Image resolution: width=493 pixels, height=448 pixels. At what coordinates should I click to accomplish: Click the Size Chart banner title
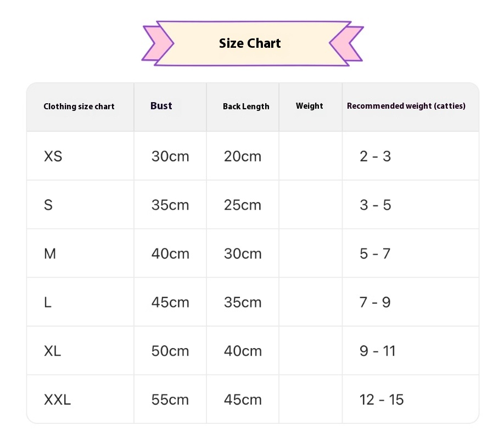point(250,43)
